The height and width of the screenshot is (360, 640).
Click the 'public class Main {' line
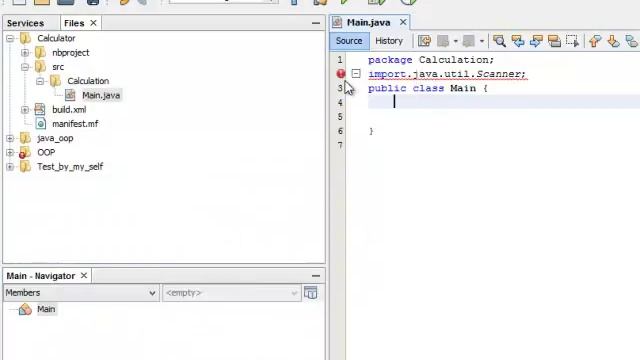[428, 89]
